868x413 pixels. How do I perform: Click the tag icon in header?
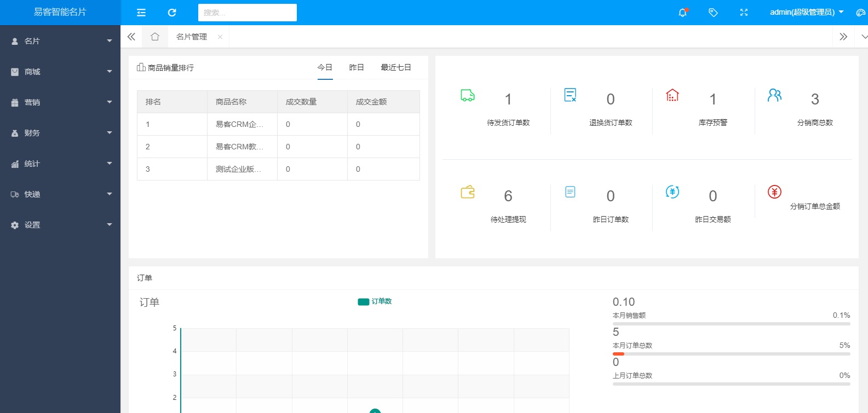pyautogui.click(x=713, y=12)
